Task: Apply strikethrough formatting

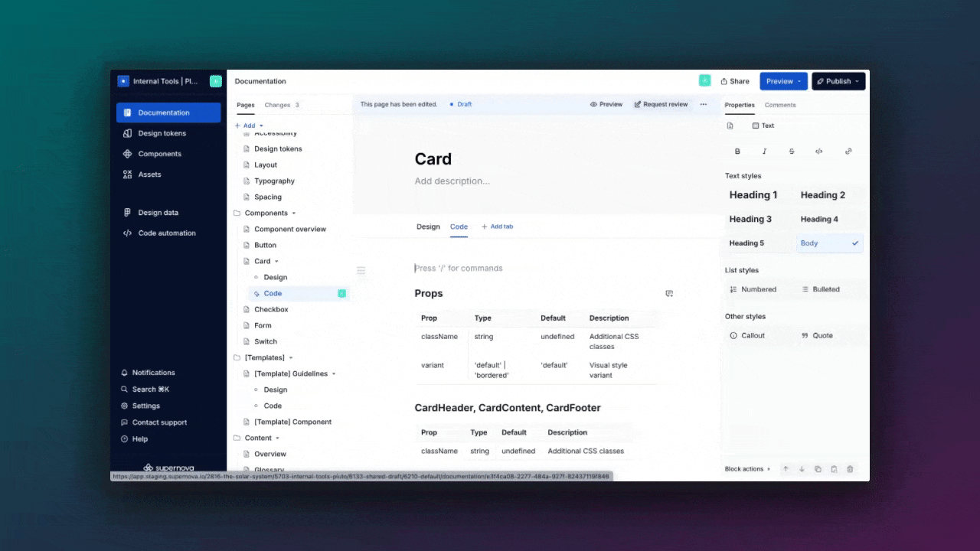Action: 792,152
